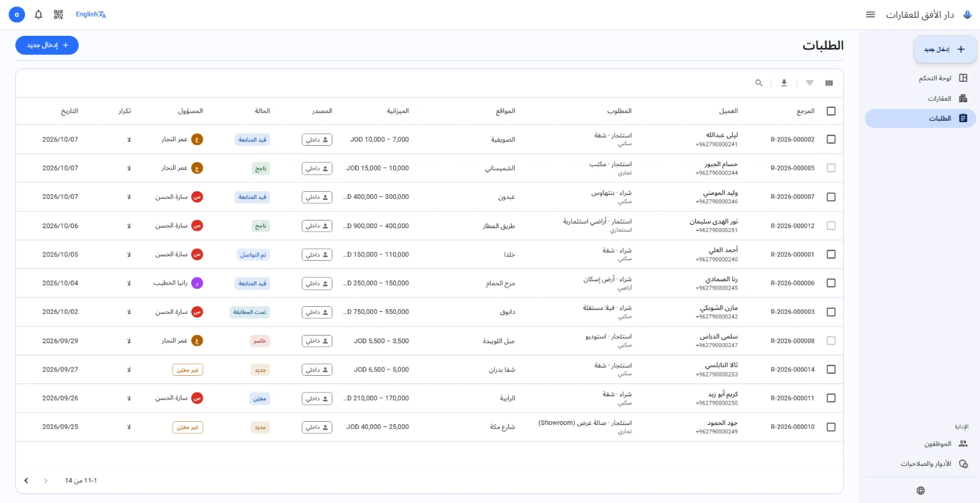
Task: Open العقارات in the sidebar
Action: [x=921, y=98]
